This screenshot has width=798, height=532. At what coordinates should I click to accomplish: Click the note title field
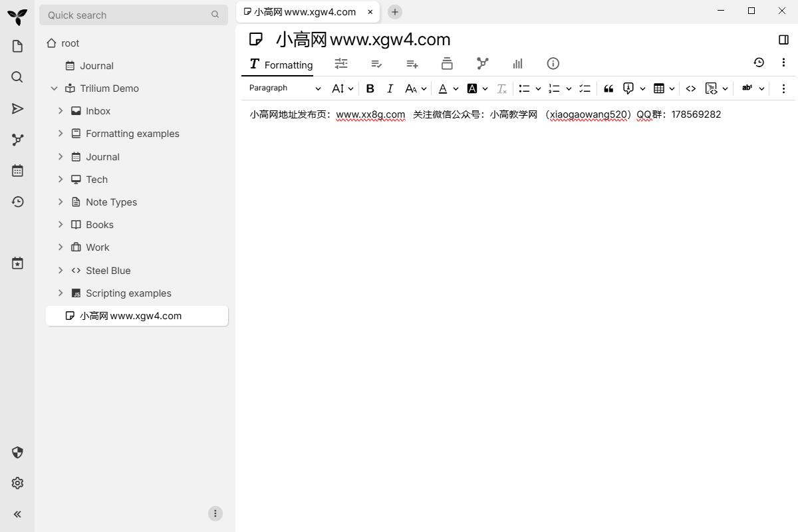click(520, 39)
